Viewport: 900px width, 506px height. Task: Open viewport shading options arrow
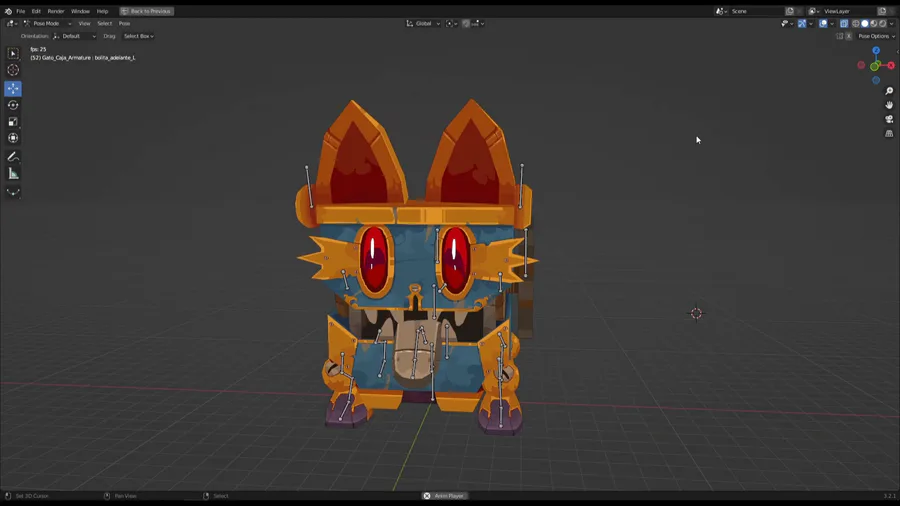[891, 24]
